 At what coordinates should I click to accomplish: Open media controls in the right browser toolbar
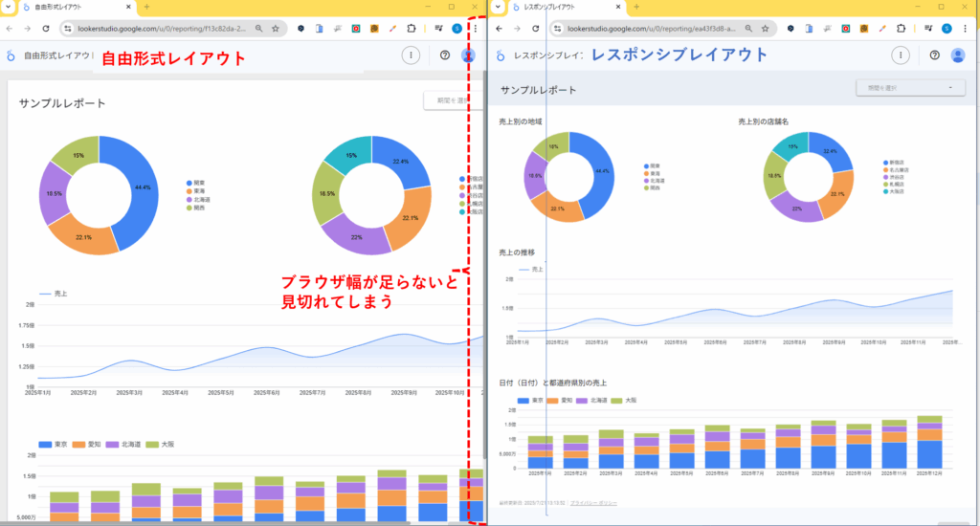(x=928, y=29)
